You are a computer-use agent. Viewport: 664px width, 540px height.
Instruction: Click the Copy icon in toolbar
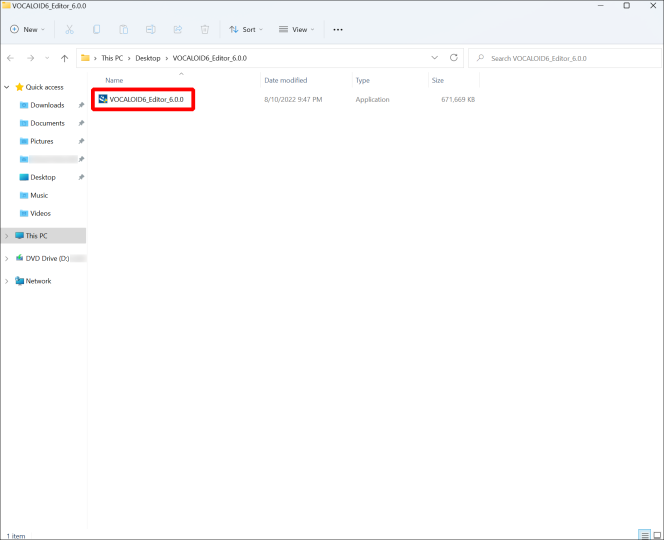tap(96, 30)
